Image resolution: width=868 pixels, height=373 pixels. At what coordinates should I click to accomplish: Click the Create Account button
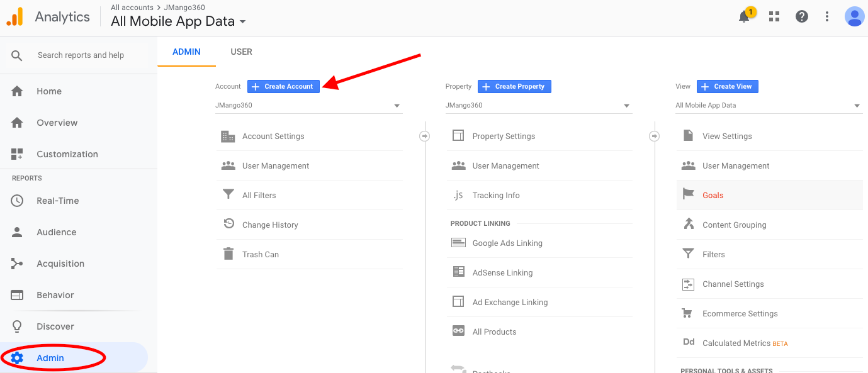point(283,86)
